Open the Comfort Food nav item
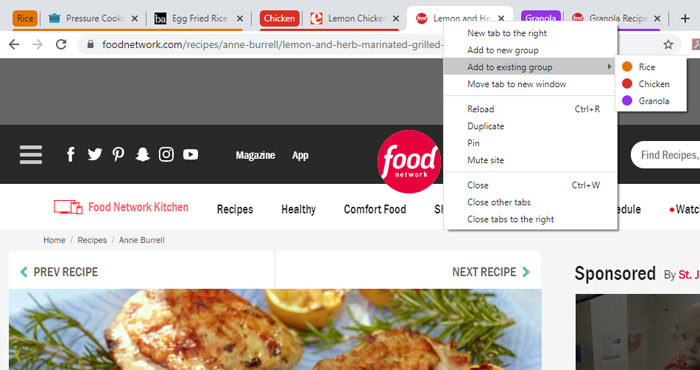 tap(375, 209)
